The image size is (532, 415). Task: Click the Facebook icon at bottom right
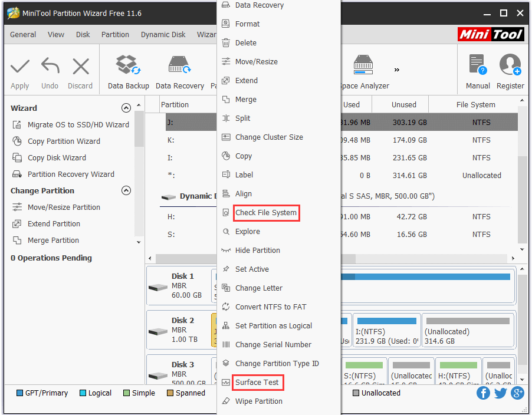pos(483,393)
